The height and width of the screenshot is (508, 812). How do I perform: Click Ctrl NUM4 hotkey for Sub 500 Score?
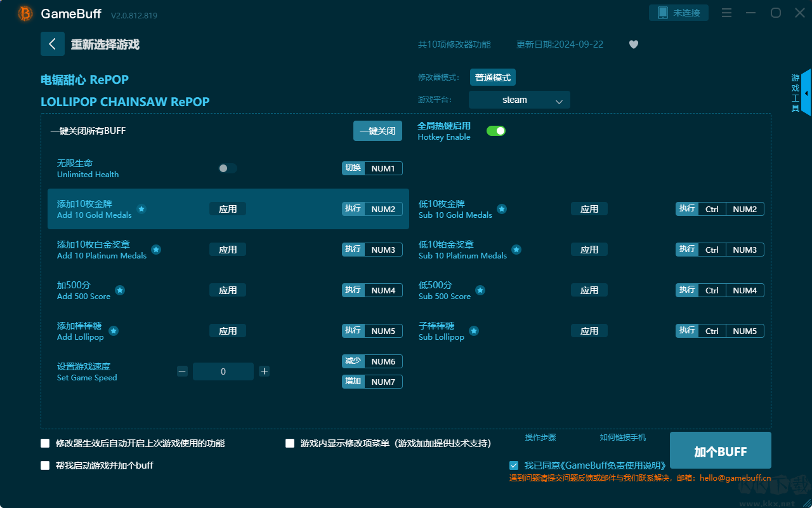[x=731, y=290]
